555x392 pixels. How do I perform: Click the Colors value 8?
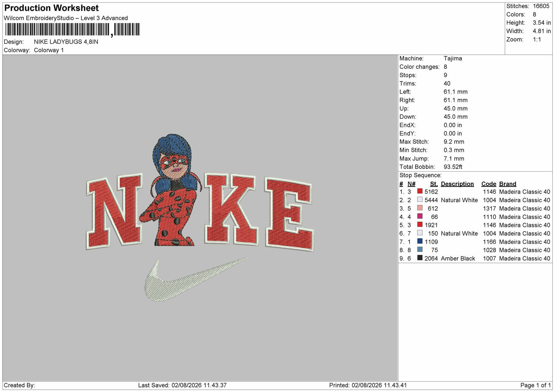[x=534, y=15]
